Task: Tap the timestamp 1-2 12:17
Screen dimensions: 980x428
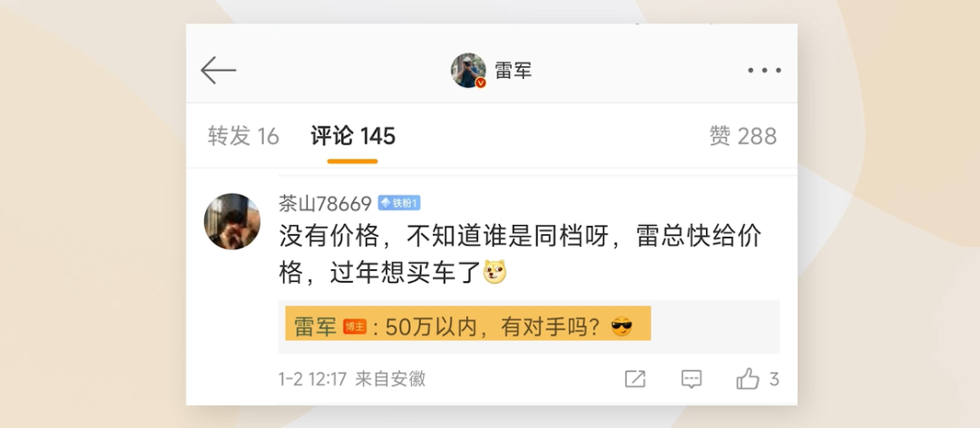Action: click(x=312, y=379)
